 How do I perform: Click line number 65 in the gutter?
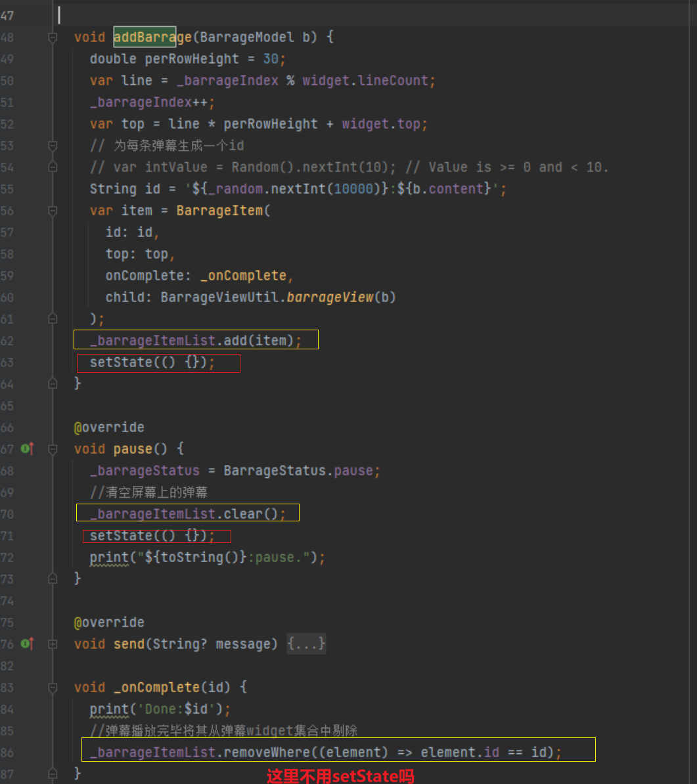pos(7,406)
